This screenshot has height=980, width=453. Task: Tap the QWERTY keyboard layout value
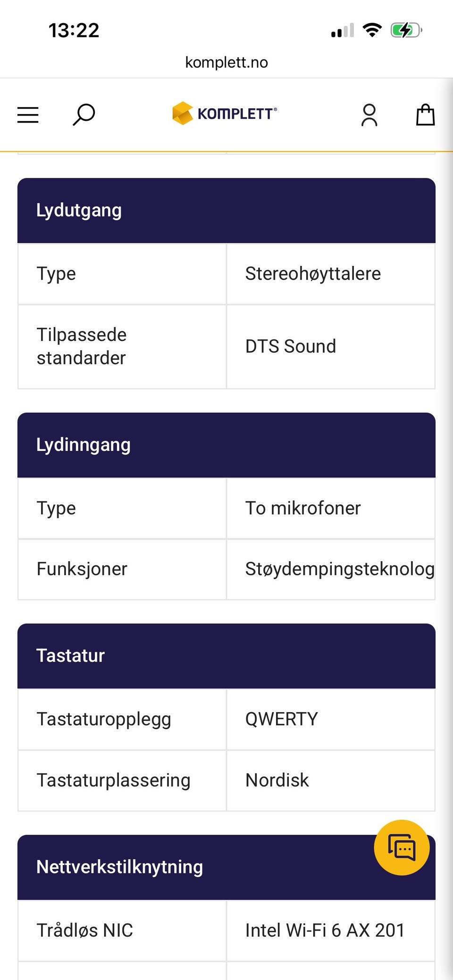tap(282, 719)
